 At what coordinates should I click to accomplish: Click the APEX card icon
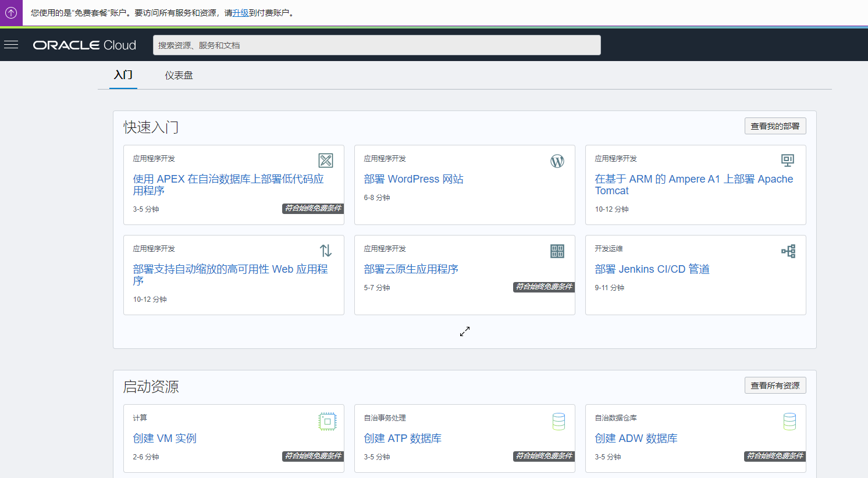click(x=326, y=160)
